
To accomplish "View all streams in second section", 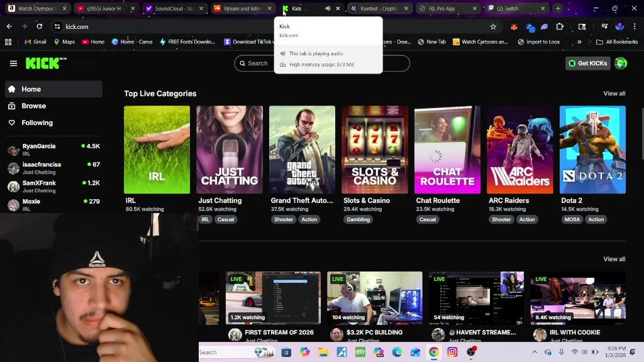I will click(x=614, y=259).
